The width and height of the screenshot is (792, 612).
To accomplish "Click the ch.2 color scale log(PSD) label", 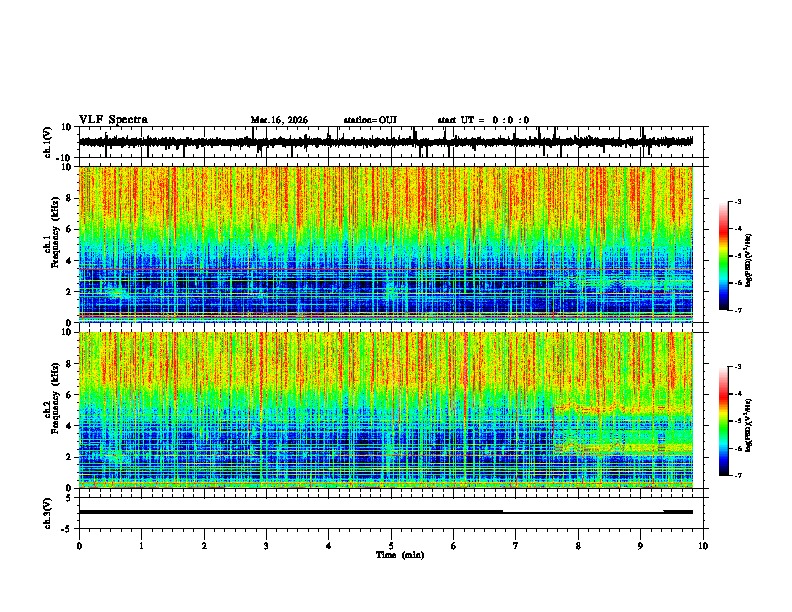I will [749, 426].
